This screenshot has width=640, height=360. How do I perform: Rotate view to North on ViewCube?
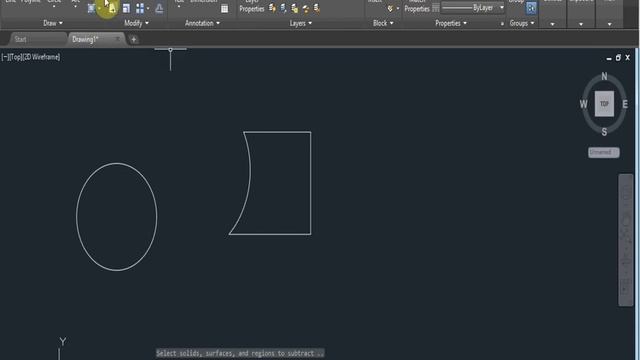[604, 76]
